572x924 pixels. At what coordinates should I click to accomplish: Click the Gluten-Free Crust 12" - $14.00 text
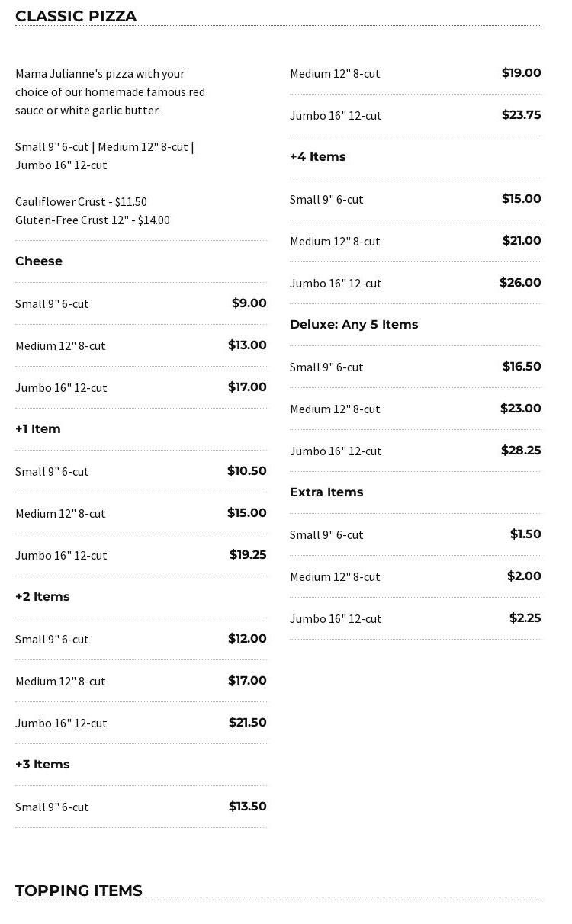point(92,220)
